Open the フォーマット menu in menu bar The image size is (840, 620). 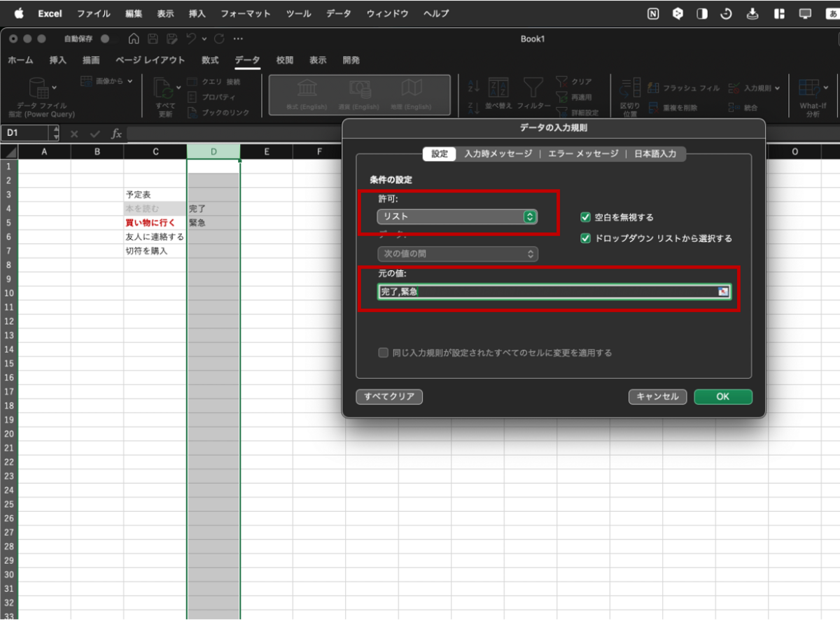(x=246, y=13)
